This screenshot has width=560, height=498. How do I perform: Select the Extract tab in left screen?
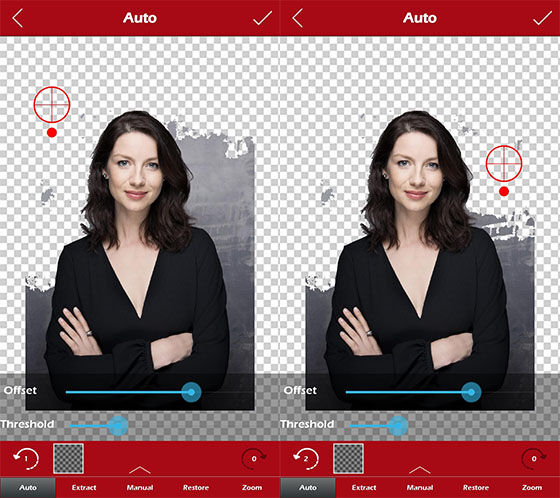pos(84,488)
